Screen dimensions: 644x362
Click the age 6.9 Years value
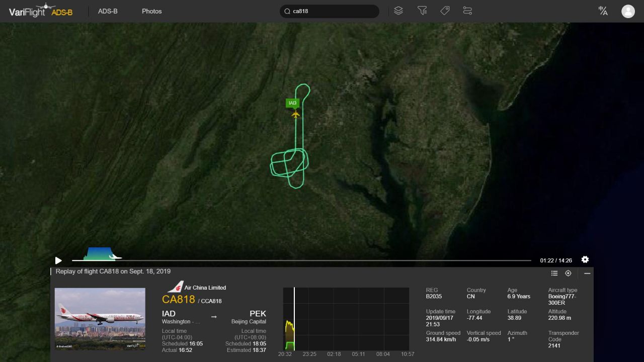(519, 297)
